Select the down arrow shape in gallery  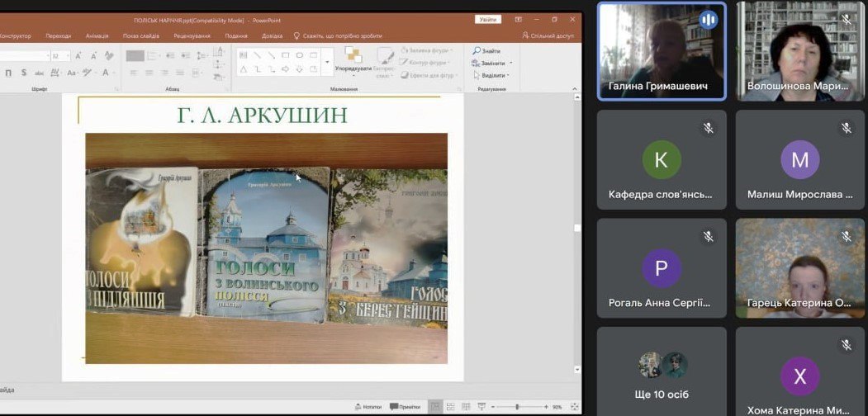(300, 69)
